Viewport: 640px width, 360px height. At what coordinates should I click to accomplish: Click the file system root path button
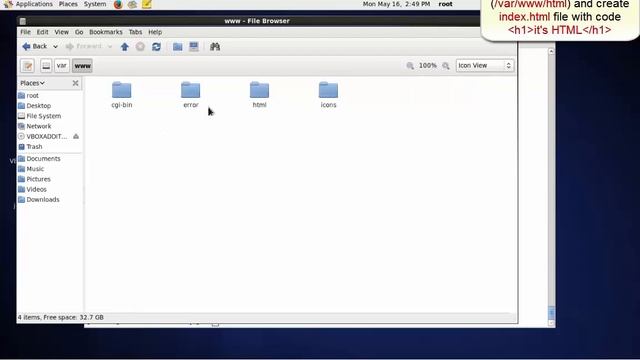tap(46, 66)
